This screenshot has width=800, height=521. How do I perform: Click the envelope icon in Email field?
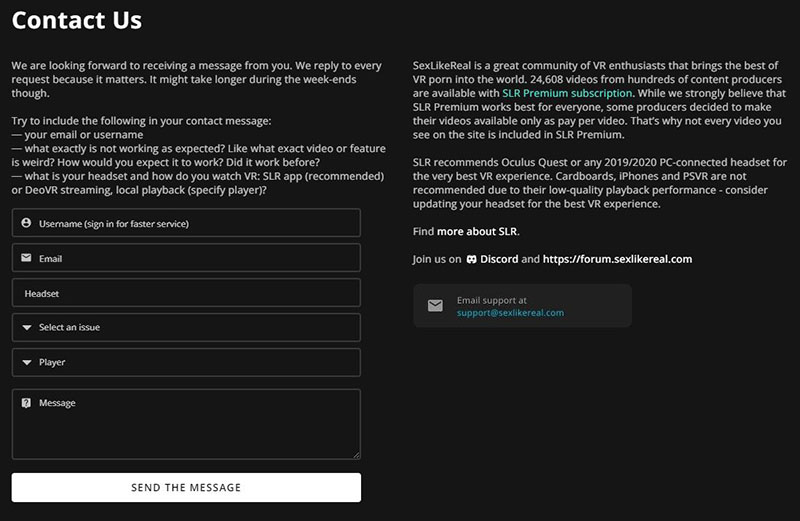coord(26,258)
